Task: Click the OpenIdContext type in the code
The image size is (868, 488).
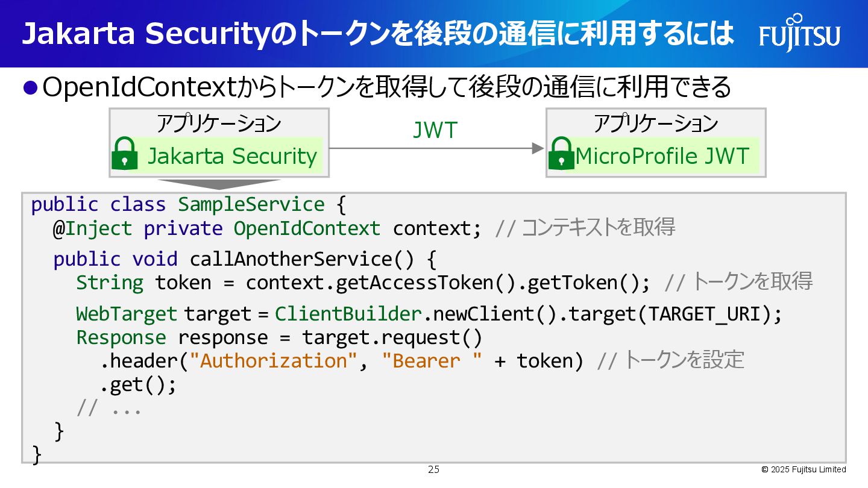Action: (307, 228)
